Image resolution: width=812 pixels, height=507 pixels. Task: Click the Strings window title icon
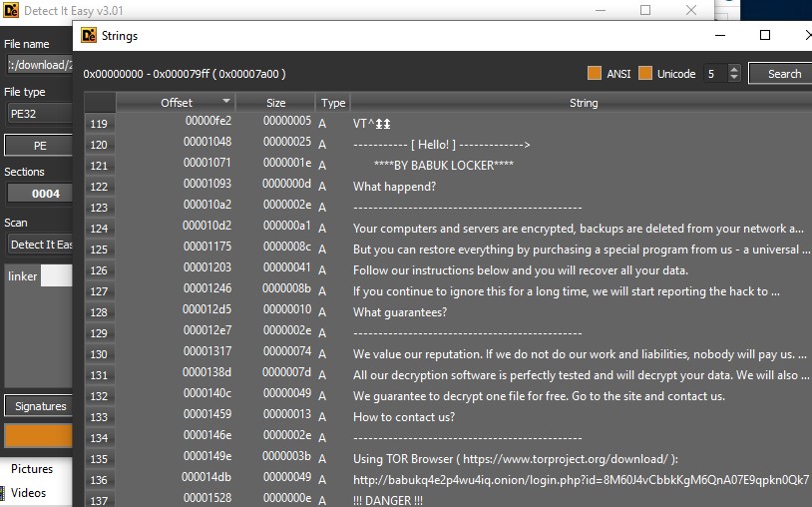point(89,36)
